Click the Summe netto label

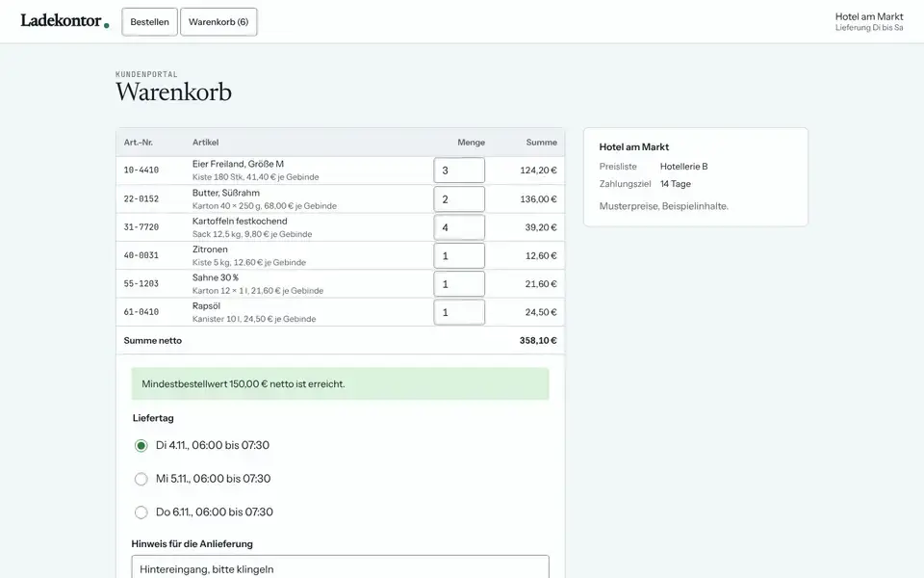[x=153, y=341]
